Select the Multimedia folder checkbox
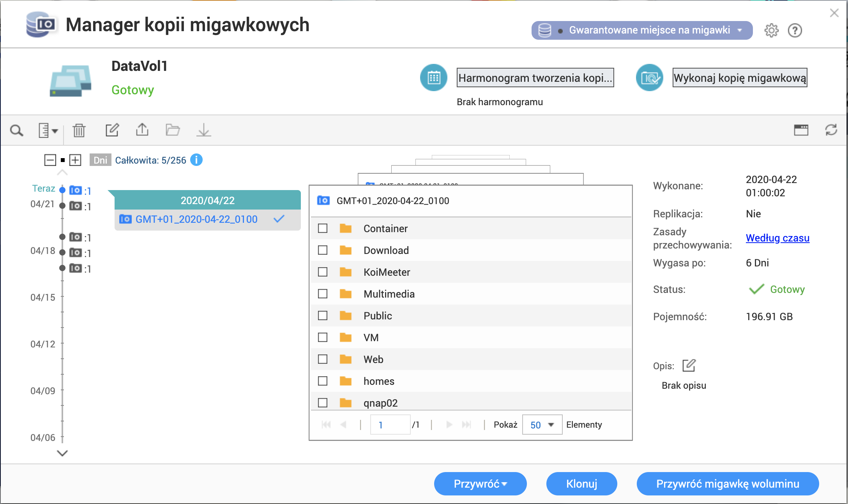Screen dimensions: 848x504 click(x=322, y=294)
